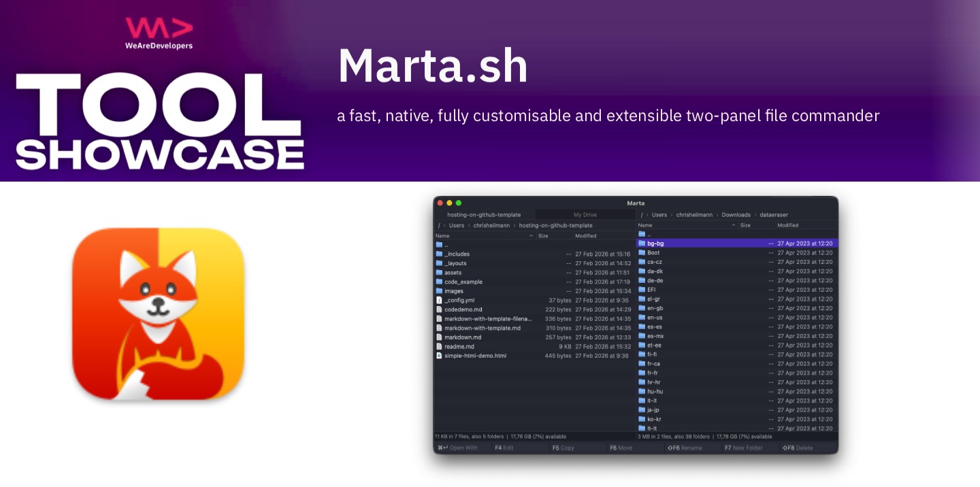Click the Marta fox app logo
Screen dimensions: 980x487
pyautogui.click(x=159, y=314)
